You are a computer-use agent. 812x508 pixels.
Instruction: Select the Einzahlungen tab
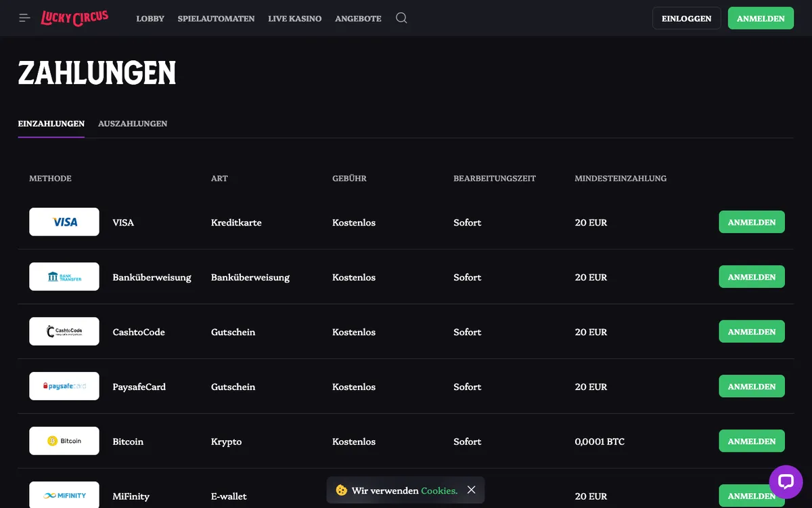(x=51, y=124)
